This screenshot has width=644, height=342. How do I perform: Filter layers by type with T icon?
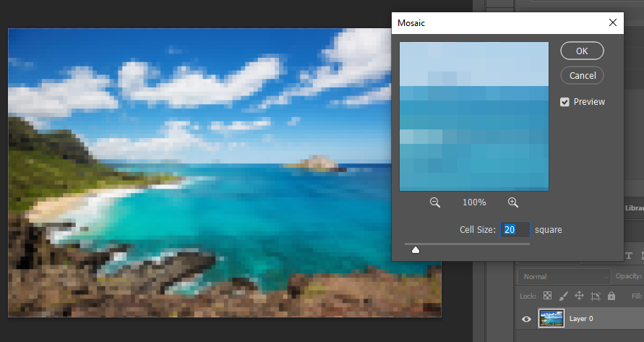[627, 255]
